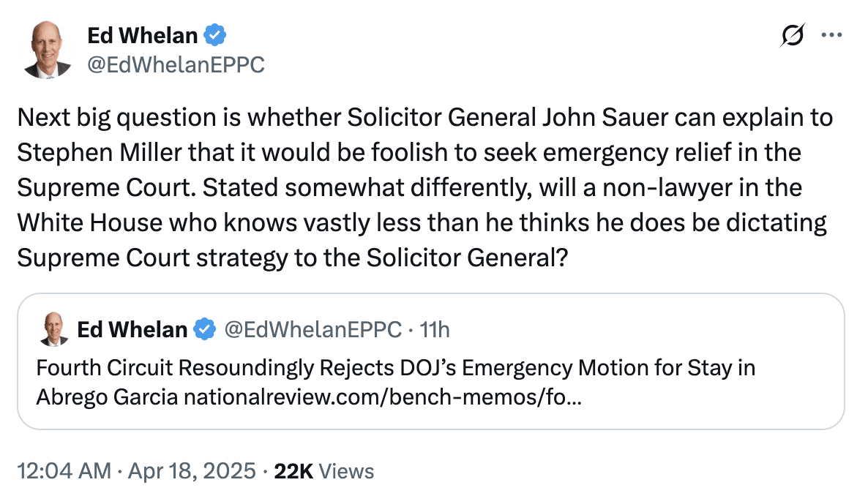Click the 'Abrego Garcia' text in quoted tweet
Viewport: 868px width, 496px height.
coord(108,397)
